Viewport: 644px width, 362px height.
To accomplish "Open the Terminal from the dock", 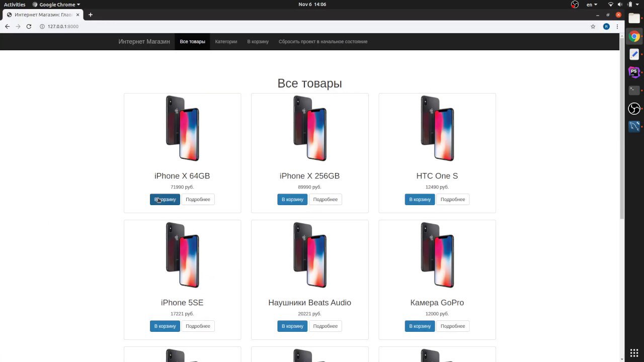I will coord(634,90).
